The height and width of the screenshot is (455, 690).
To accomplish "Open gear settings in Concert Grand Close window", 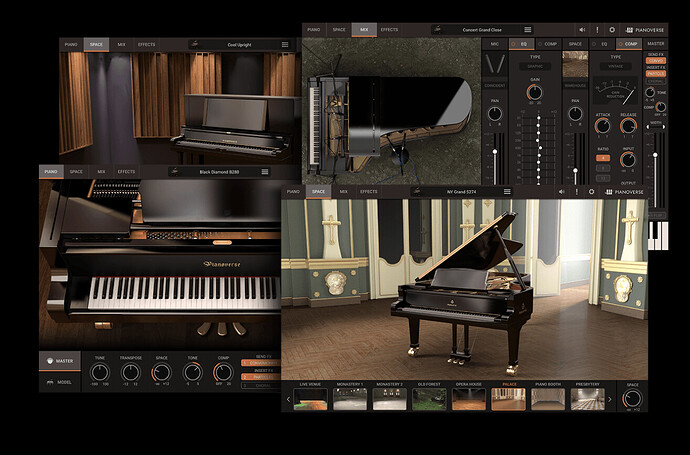I will [x=612, y=30].
